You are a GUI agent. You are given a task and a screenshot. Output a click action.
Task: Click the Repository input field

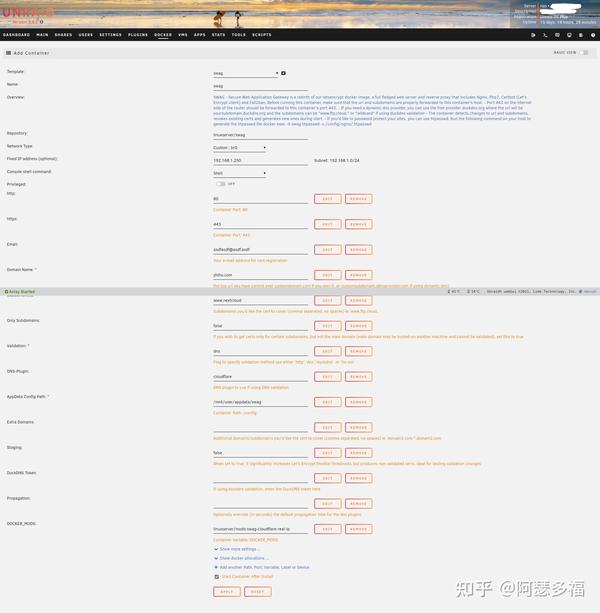tap(260, 135)
